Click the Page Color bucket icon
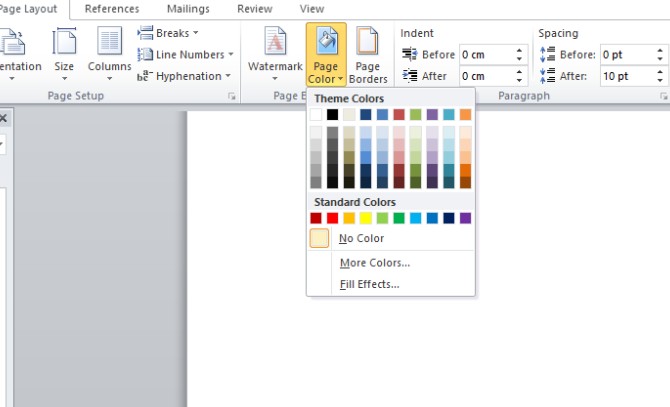This screenshot has height=407, width=670. coord(326,41)
